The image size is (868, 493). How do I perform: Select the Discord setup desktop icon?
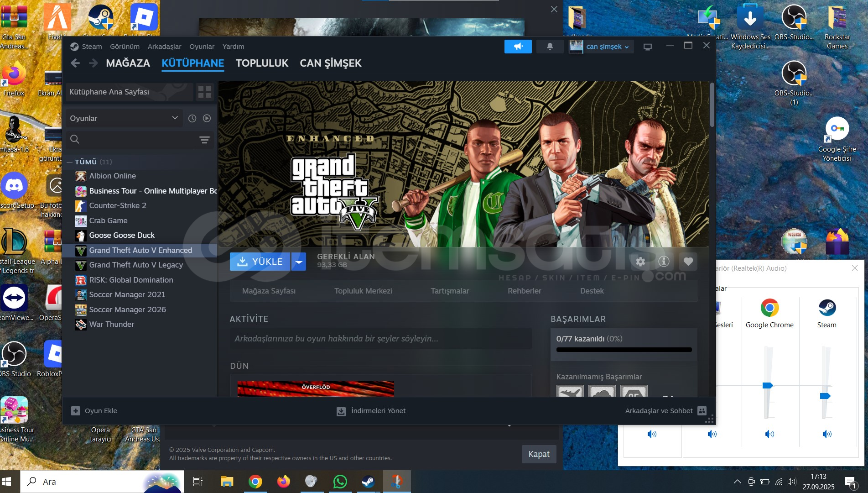tap(15, 190)
